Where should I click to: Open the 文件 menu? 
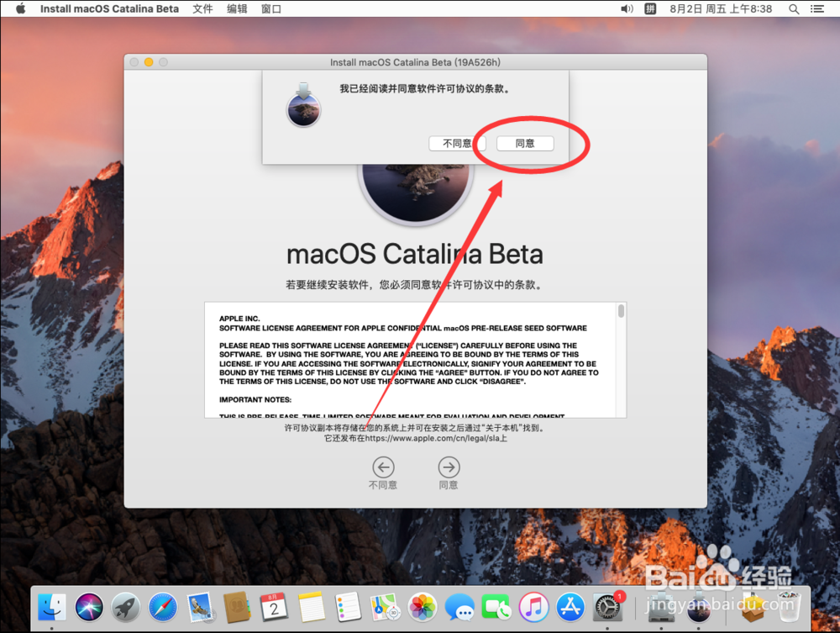pyautogui.click(x=202, y=8)
